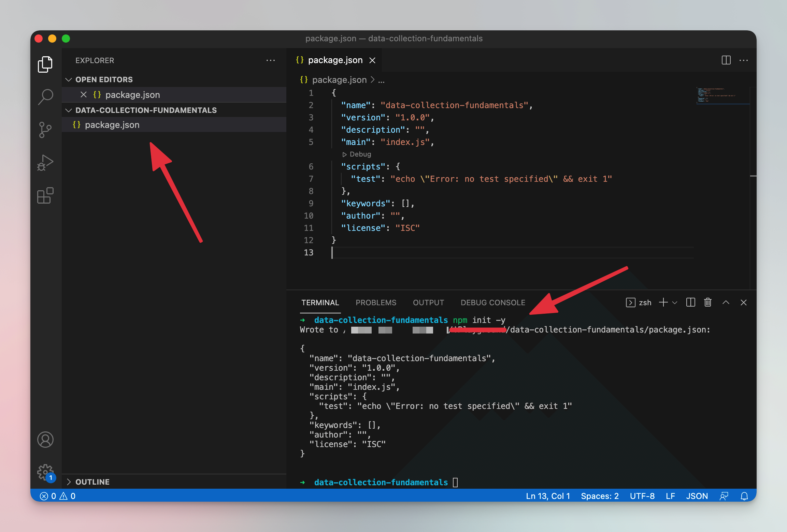Open the Source Control view
This screenshot has width=787, height=532.
click(x=45, y=130)
